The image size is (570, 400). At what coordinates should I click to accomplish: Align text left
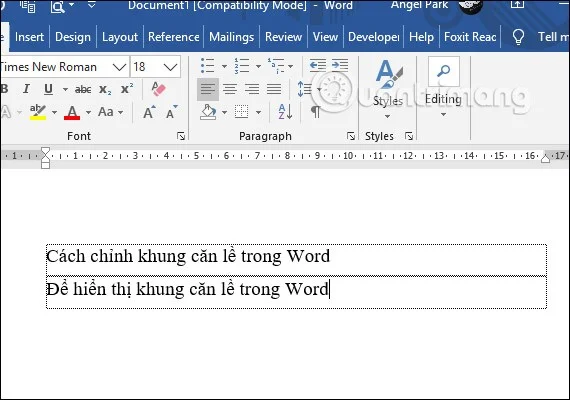tap(208, 89)
